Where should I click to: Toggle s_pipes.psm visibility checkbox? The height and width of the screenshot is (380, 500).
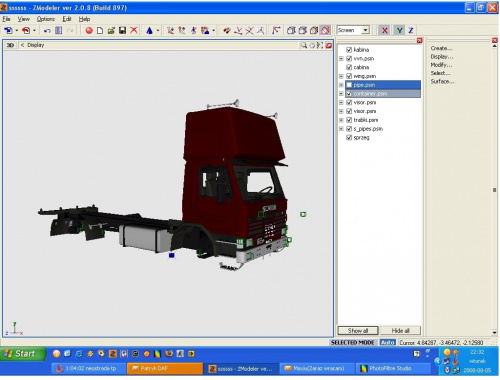pos(349,129)
